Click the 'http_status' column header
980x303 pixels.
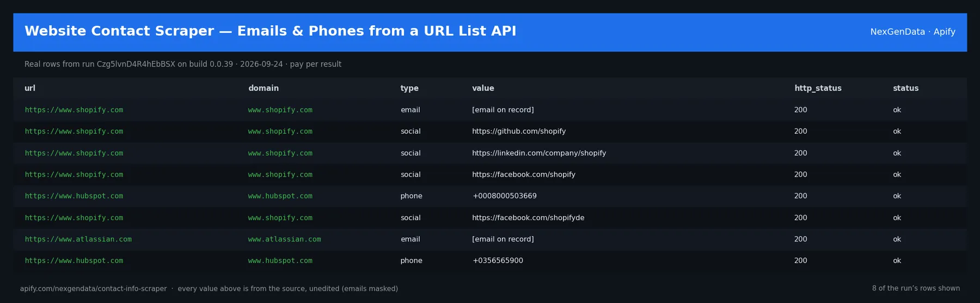coord(818,88)
